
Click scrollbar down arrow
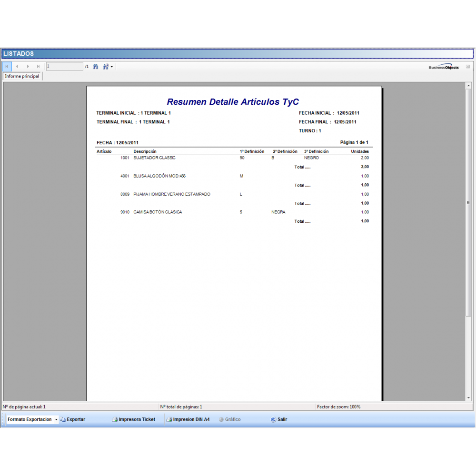[468, 397]
